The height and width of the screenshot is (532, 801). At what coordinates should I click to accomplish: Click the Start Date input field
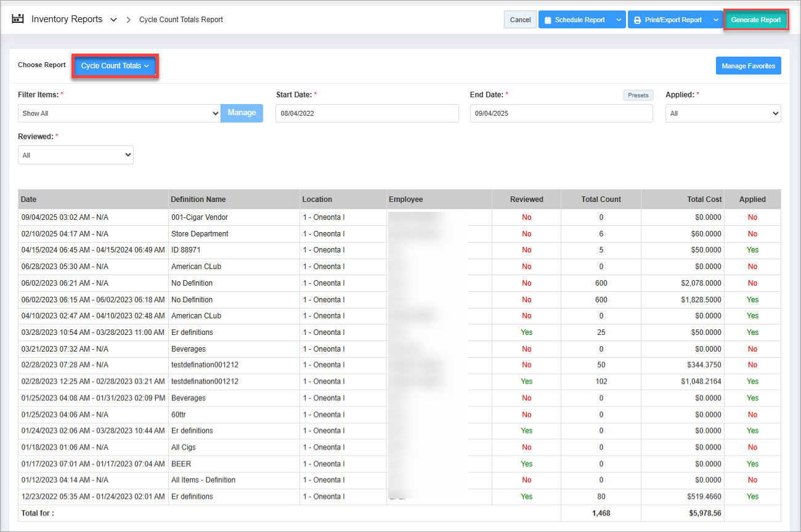[x=367, y=113]
